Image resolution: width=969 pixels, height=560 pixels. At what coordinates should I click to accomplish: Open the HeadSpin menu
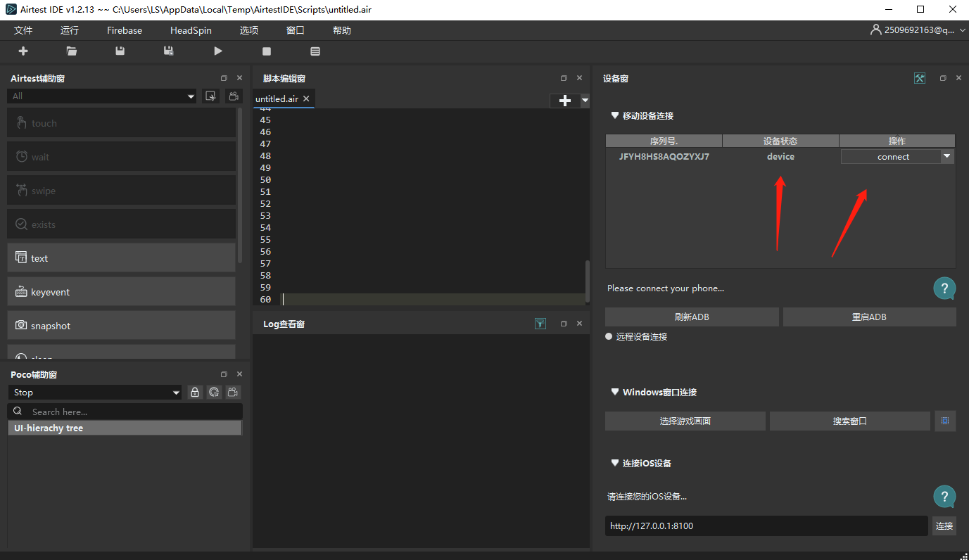tap(191, 30)
